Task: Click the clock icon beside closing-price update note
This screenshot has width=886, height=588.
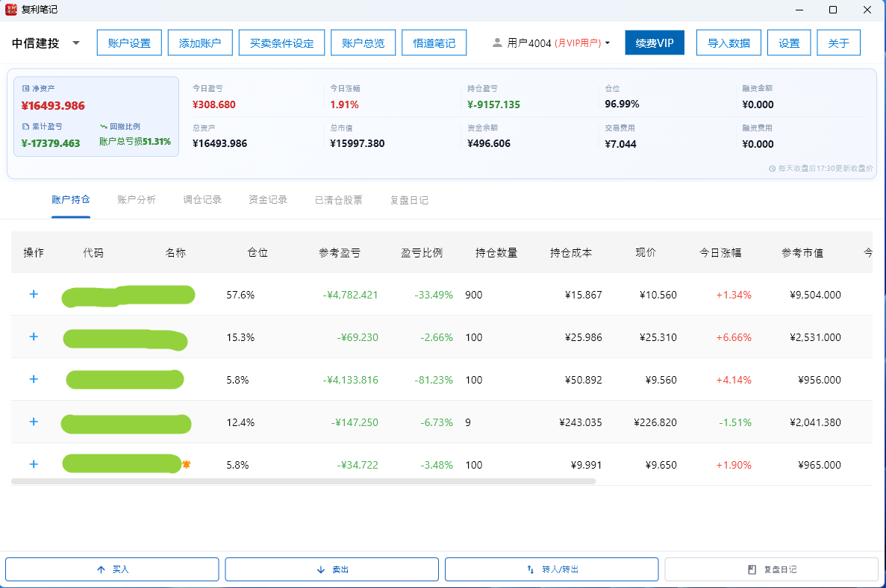Action: 772,169
